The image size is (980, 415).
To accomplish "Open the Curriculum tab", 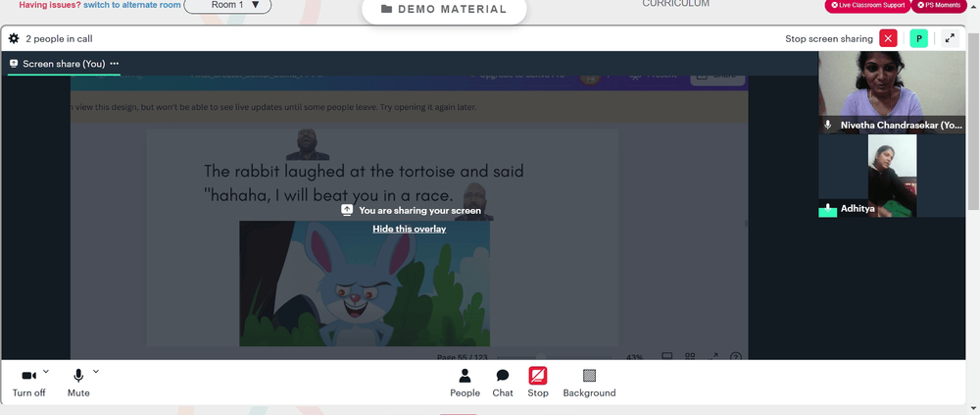I will (x=675, y=4).
